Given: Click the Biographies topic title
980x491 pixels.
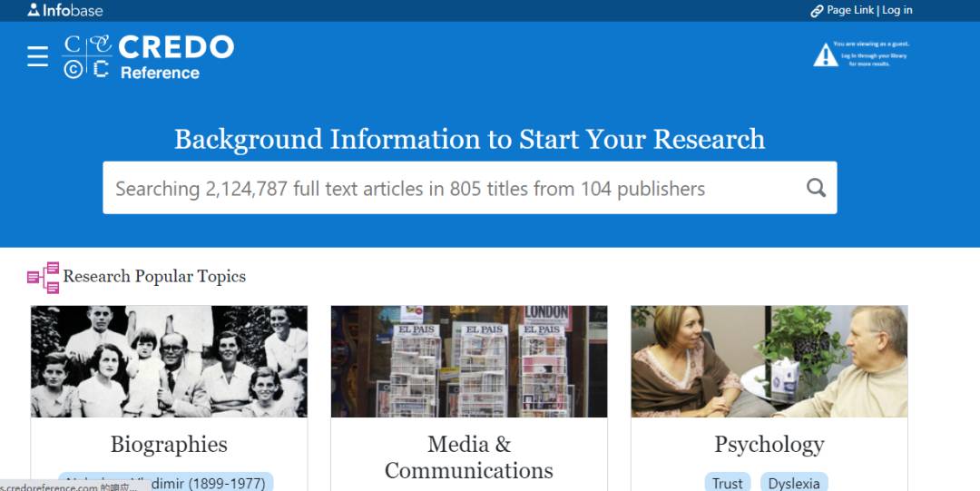Looking at the screenshot, I should pos(169,444).
